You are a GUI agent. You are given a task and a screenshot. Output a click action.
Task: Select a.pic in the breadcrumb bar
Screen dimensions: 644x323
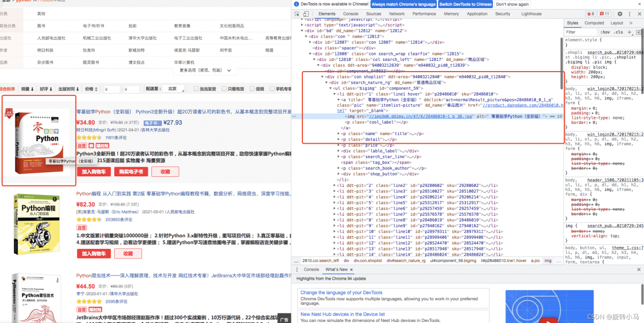[534, 261]
